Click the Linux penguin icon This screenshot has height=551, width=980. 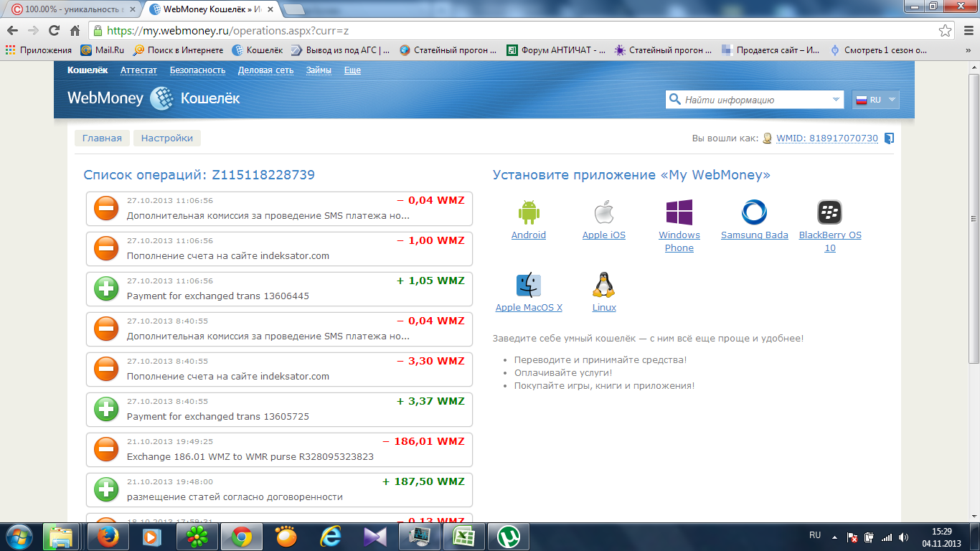[604, 285]
